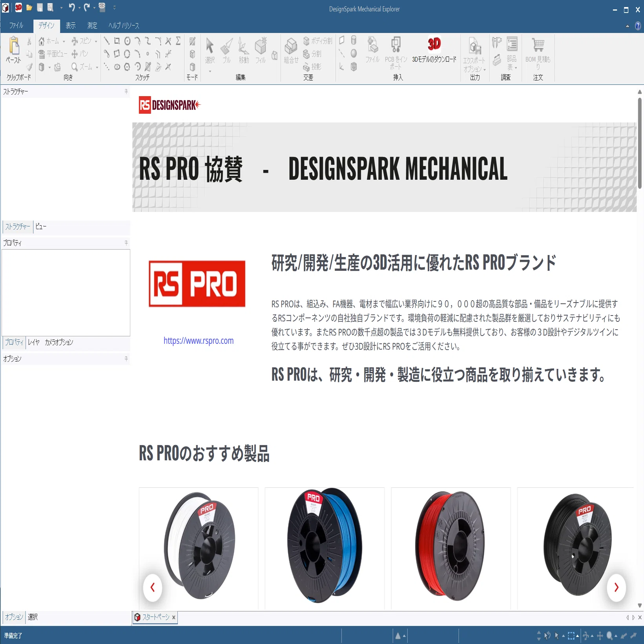This screenshot has height=644, width=644.
Task: Click the carousel next arrow button
Action: [x=616, y=587]
